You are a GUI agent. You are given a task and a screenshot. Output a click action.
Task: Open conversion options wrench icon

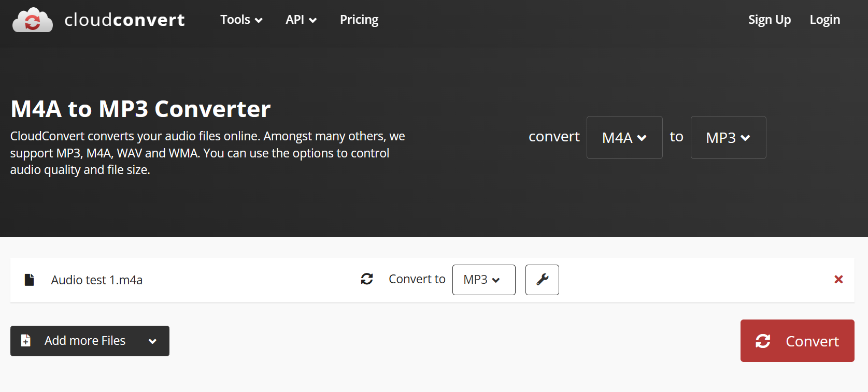click(542, 280)
